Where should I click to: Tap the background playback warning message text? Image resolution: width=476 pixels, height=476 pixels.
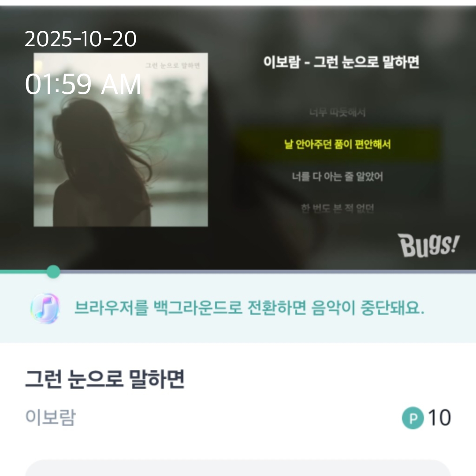click(x=249, y=308)
